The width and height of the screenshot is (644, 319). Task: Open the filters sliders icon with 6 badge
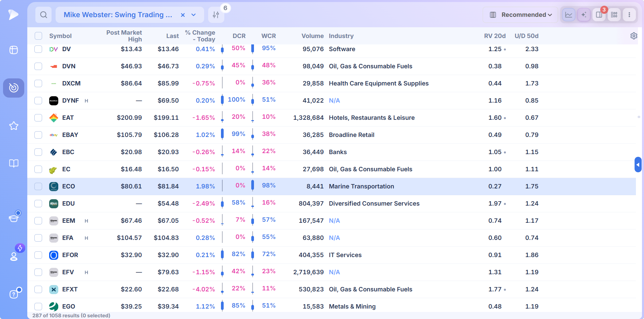click(216, 15)
